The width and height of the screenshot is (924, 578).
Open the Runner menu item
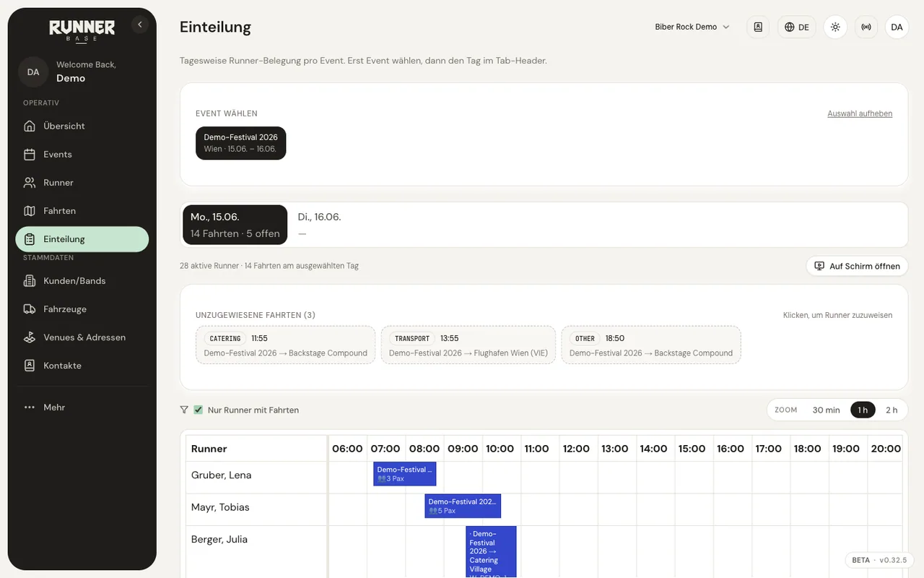(82, 183)
